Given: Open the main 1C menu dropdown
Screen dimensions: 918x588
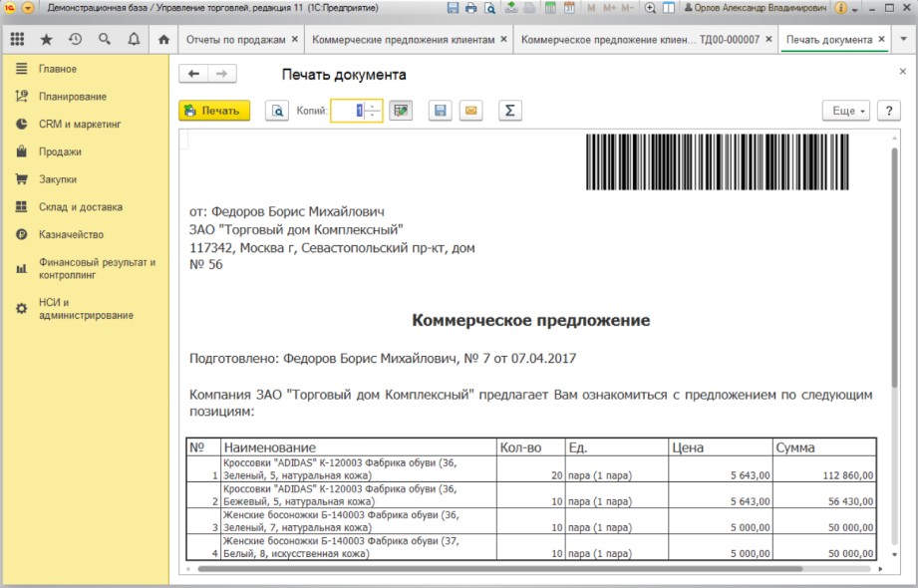Looking at the screenshot, I should pyautogui.click(x=28, y=8).
